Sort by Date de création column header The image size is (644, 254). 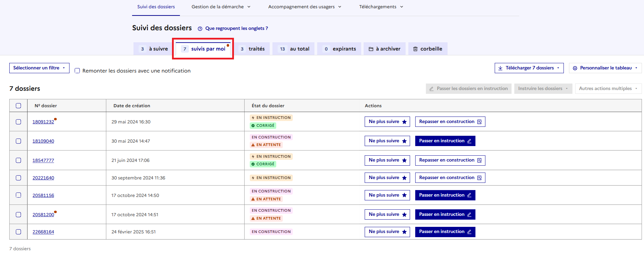tap(132, 106)
